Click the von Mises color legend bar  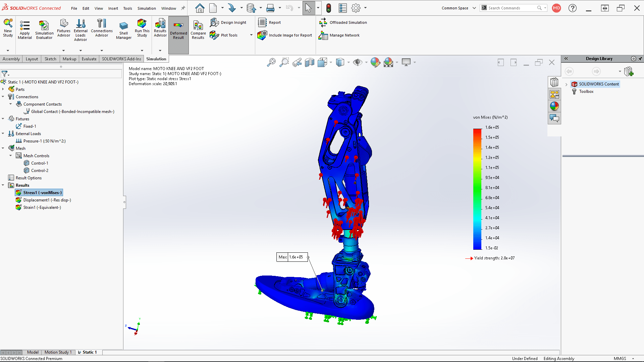(477, 189)
